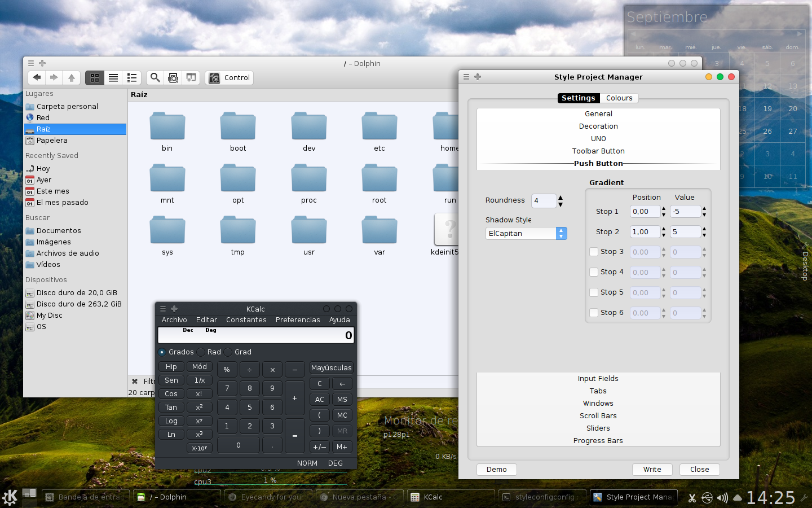Image resolution: width=812 pixels, height=508 pixels.
Task: Open the sys folder
Action: (167, 235)
